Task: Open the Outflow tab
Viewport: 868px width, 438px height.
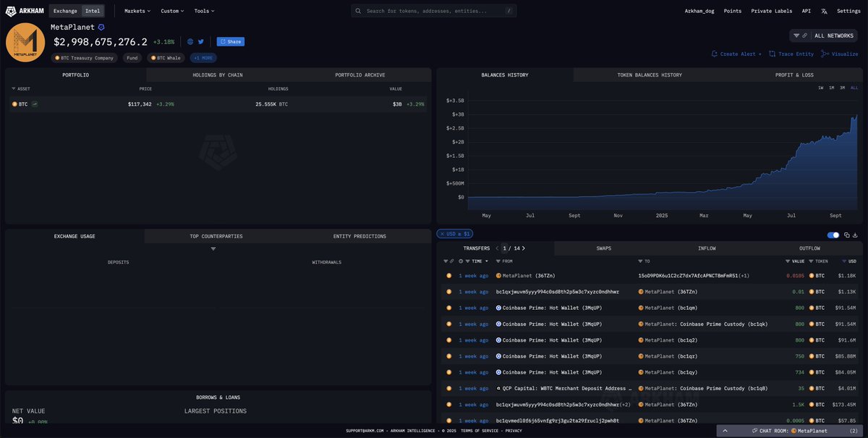Action: [809, 248]
